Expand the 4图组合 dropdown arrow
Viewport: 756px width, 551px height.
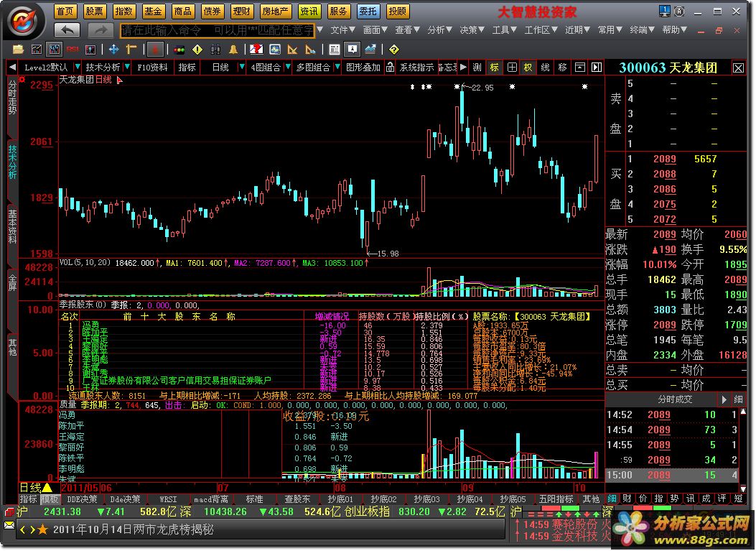click(x=288, y=67)
